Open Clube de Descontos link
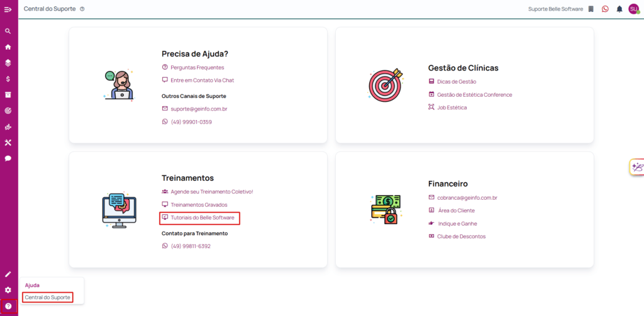 [x=461, y=236]
